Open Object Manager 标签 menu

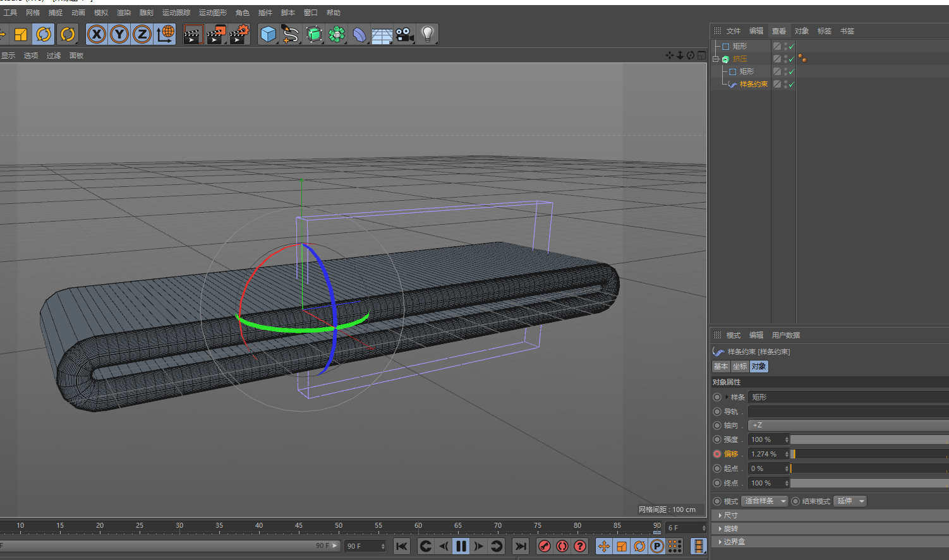point(825,31)
